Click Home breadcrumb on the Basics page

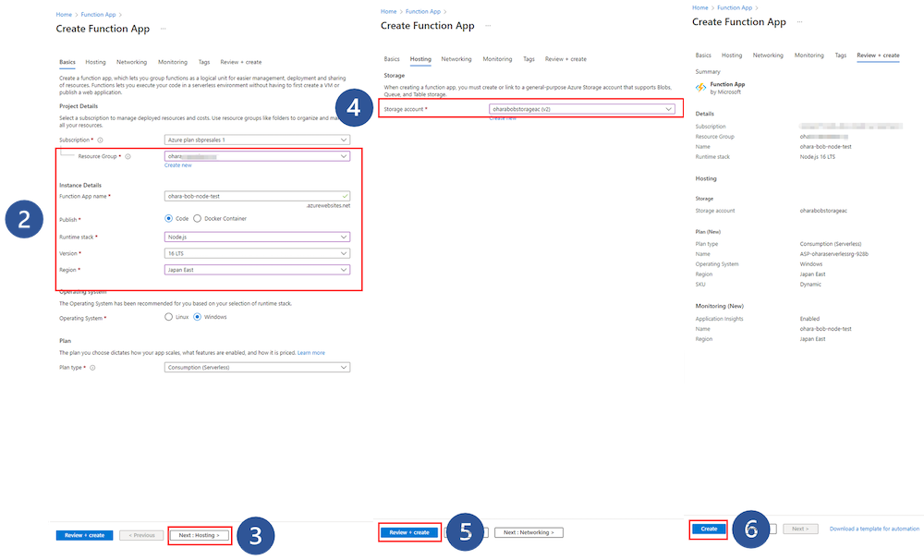point(64,15)
